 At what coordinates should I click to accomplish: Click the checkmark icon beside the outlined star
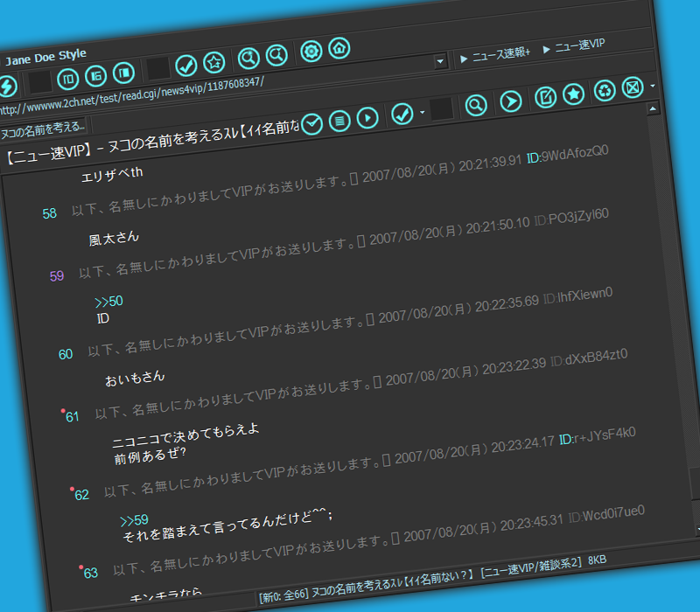(186, 66)
